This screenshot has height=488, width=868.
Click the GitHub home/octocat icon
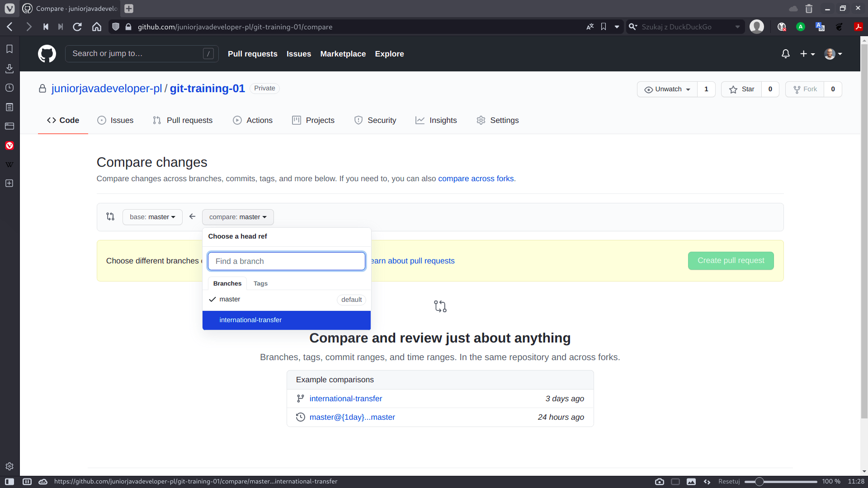click(x=47, y=54)
